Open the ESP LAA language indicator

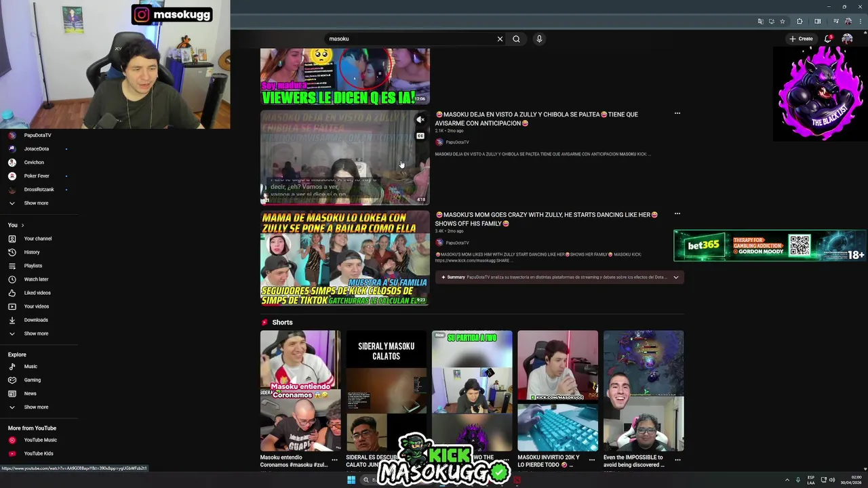point(811,480)
